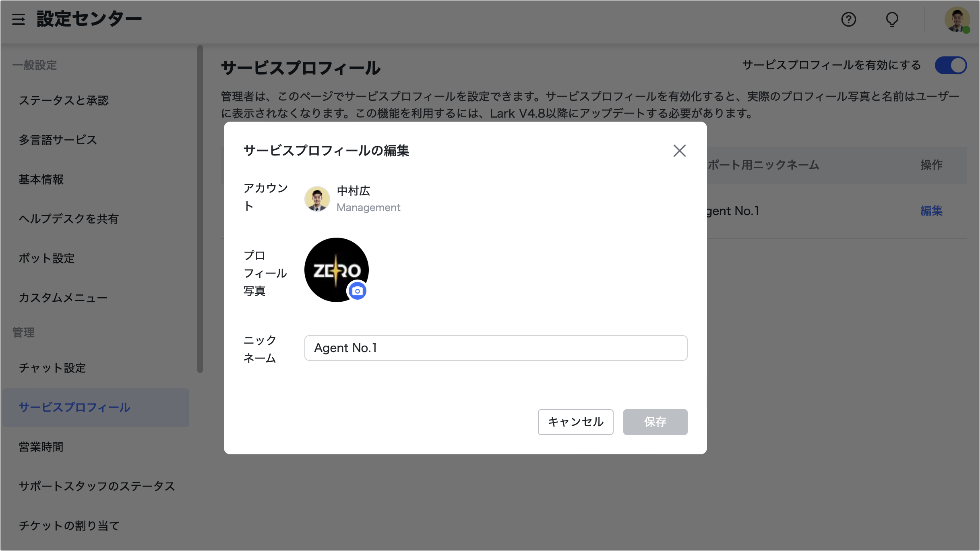Viewport: 980px width, 551px height.
Task: Click the help question mark icon
Action: (x=848, y=19)
